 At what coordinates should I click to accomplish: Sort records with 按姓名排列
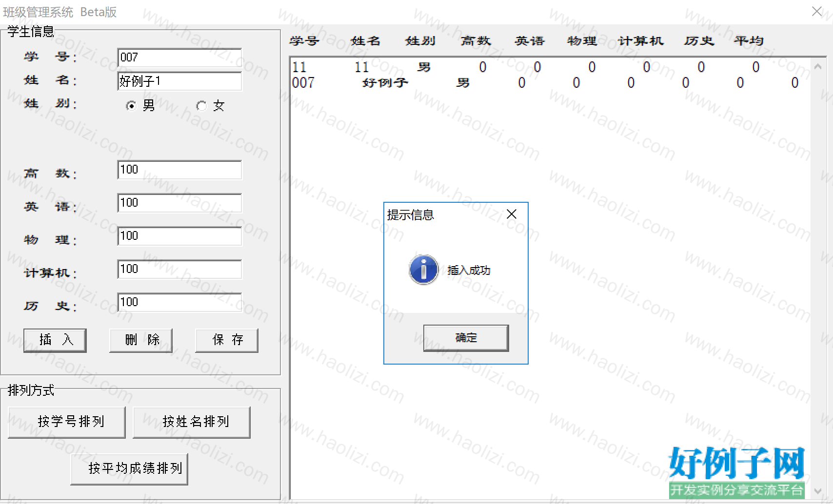[x=192, y=422]
